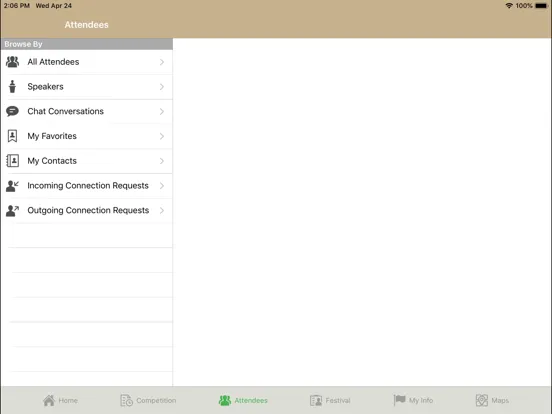552x414 pixels.
Task: Tap the My Info flag icon
Action: [x=399, y=400]
